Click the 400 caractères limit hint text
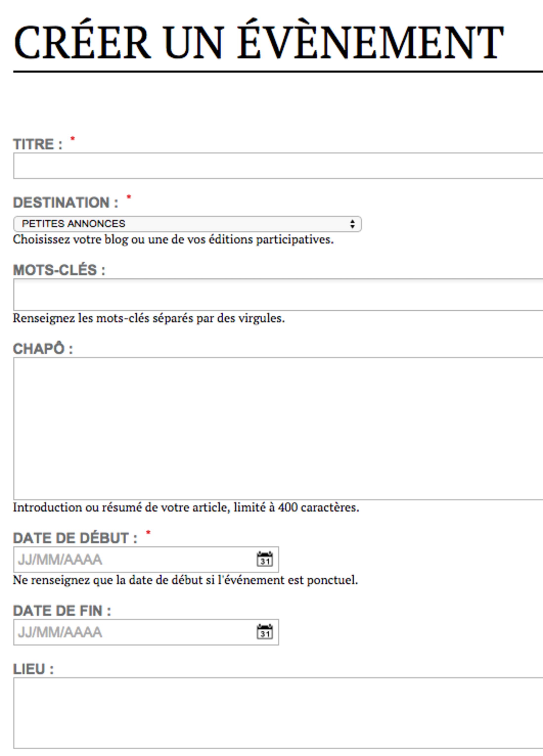543x756 pixels. pos(186,507)
